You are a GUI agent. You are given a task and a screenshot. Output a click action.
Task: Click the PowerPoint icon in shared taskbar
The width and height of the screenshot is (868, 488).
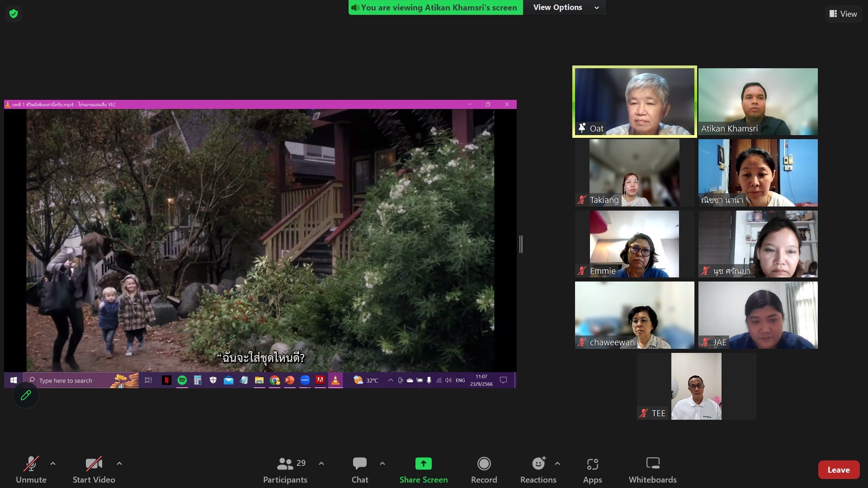point(290,380)
